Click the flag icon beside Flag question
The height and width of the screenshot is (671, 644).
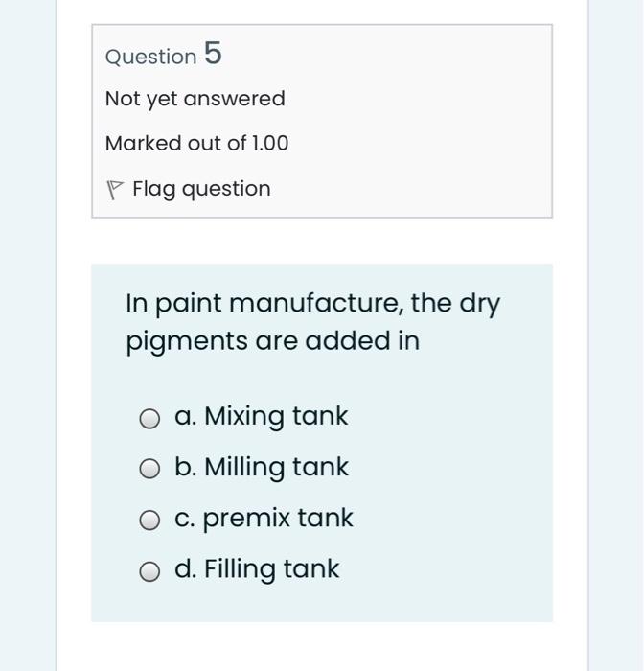pyautogui.click(x=115, y=190)
